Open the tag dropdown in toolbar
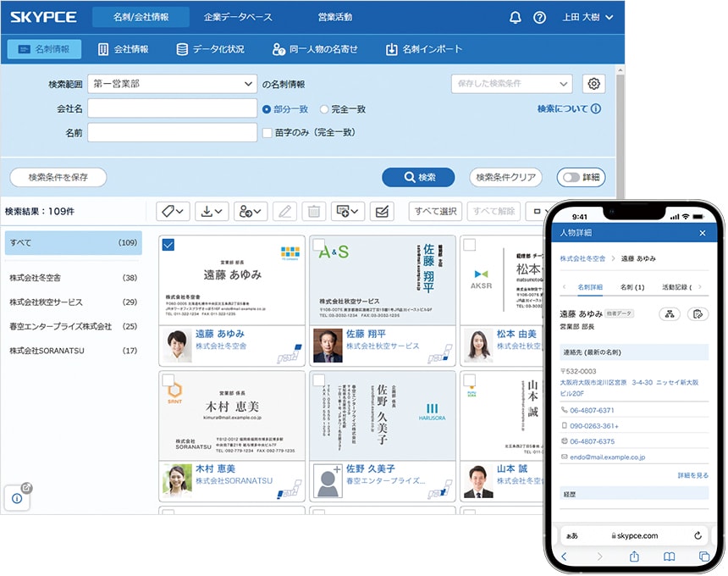The image size is (728, 576). click(173, 212)
